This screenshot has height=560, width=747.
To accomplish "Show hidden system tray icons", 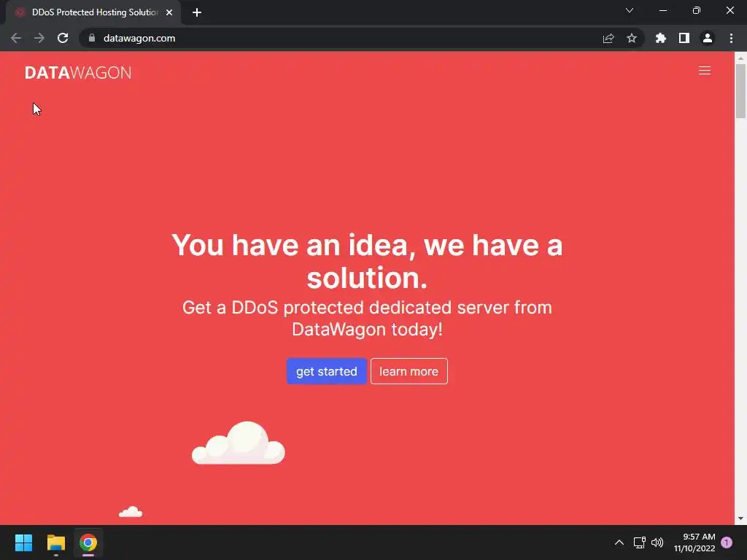I will click(x=619, y=542).
